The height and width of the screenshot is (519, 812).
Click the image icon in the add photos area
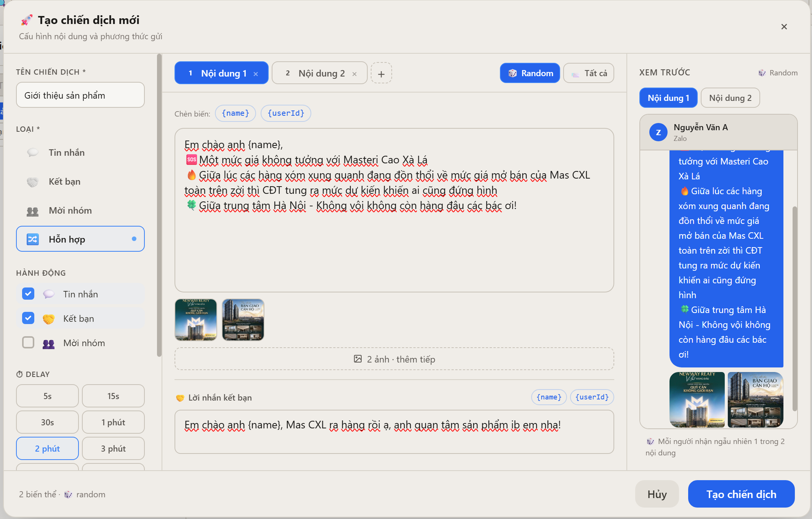(x=358, y=359)
